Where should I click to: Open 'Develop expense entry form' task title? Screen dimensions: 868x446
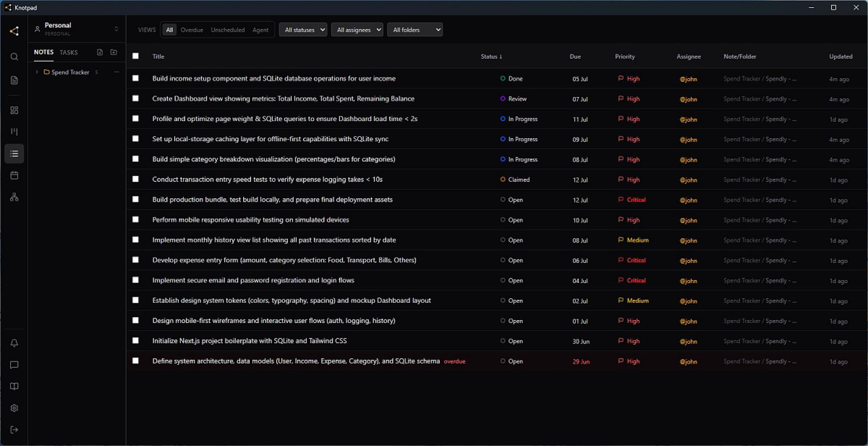point(284,260)
